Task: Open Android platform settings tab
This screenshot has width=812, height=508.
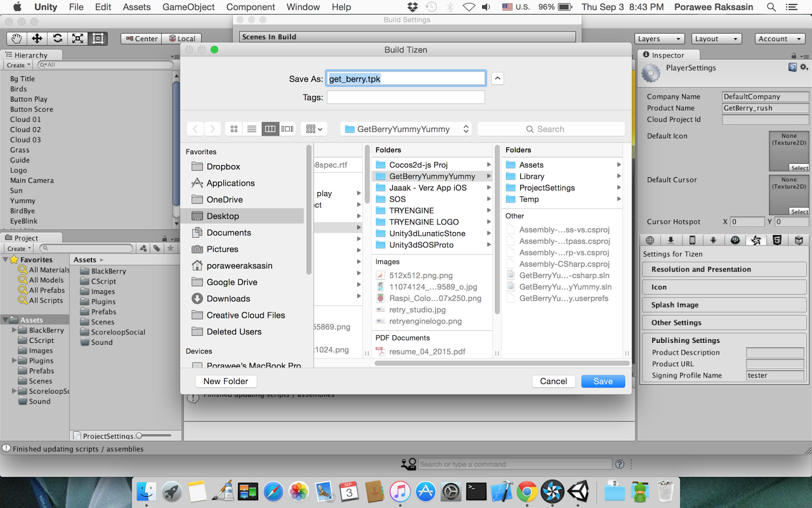Action: 713,240
